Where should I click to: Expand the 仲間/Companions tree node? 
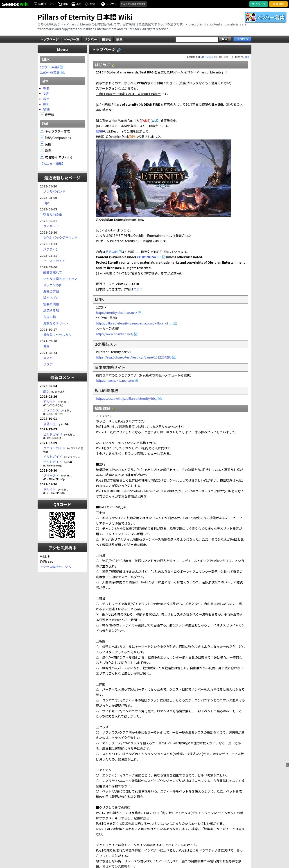pyautogui.click(x=42, y=137)
